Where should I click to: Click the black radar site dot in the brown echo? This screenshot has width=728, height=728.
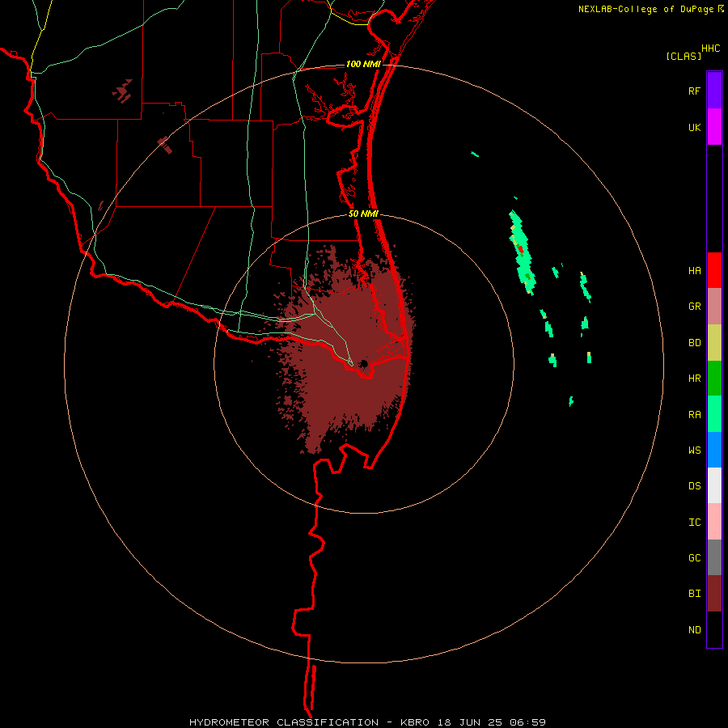pyautogui.click(x=363, y=363)
